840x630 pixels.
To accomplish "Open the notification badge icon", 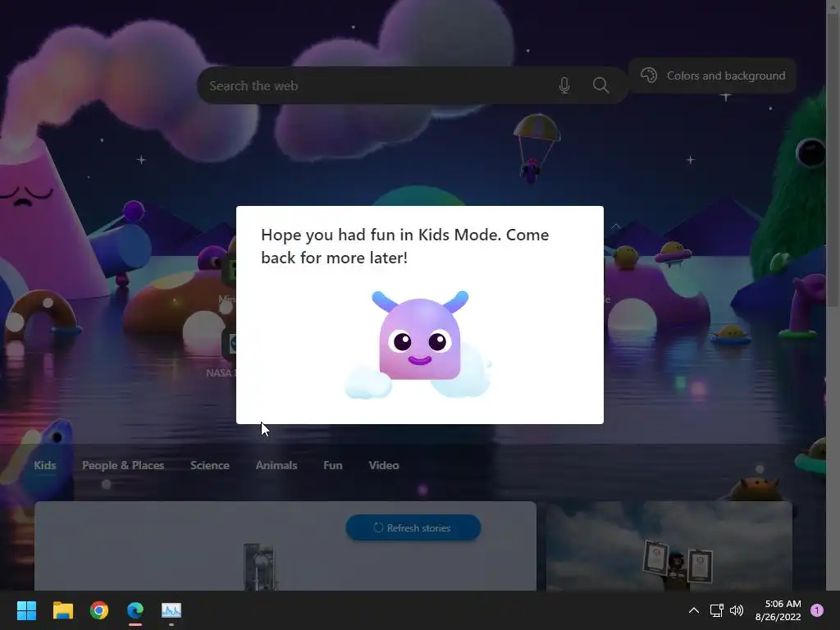I will 817,610.
